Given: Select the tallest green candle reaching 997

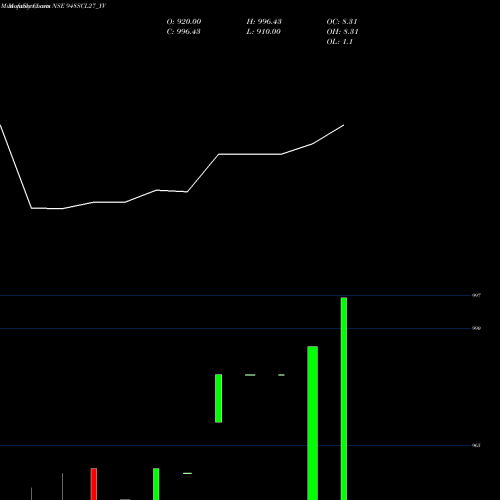Looking at the screenshot, I should (344, 399).
